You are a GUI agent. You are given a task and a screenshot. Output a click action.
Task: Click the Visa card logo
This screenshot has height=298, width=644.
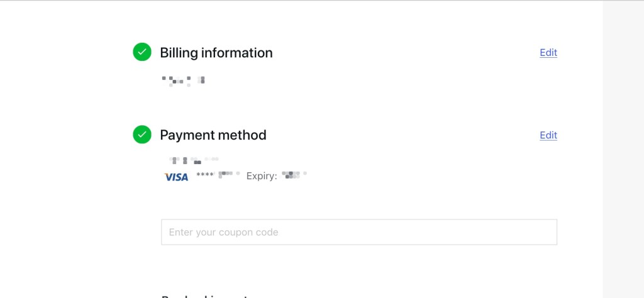(x=176, y=177)
